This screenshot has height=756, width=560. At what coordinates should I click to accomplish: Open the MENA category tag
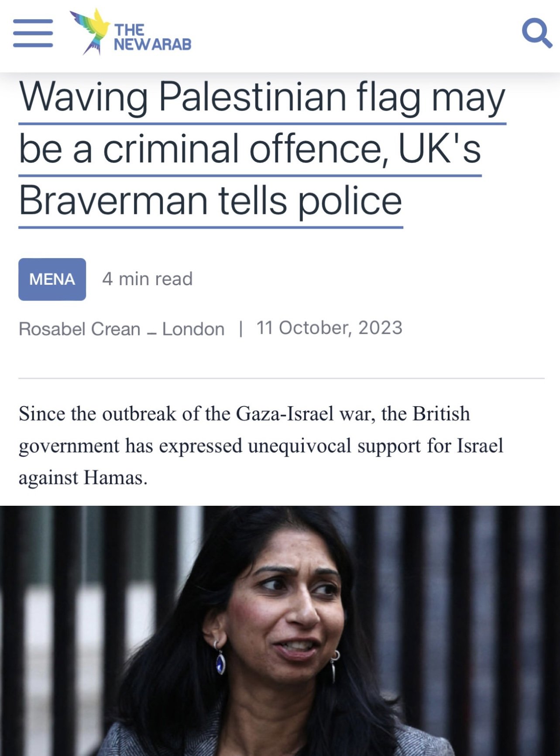(52, 279)
